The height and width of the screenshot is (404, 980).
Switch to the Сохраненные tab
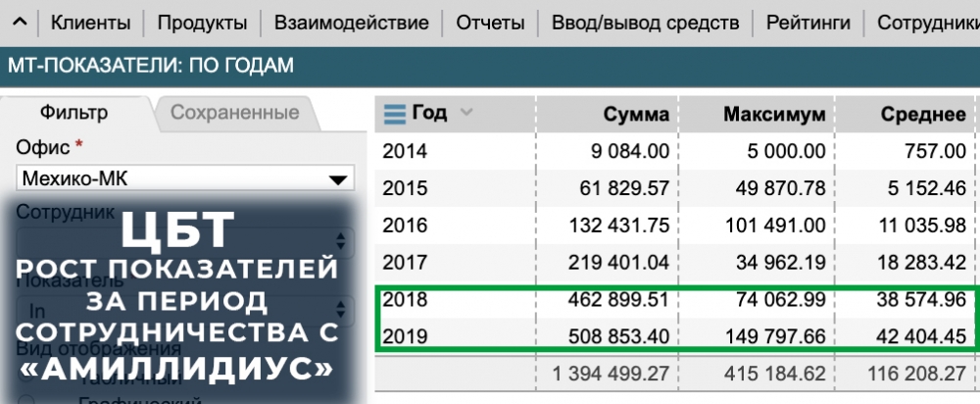point(235,113)
